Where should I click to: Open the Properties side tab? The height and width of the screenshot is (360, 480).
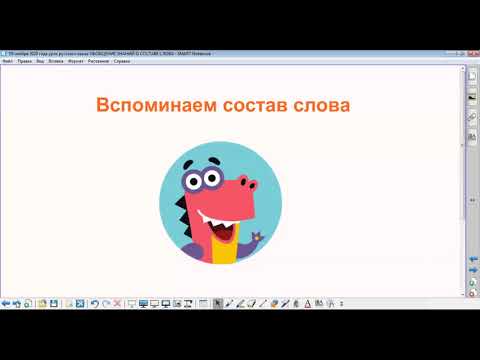tap(472, 137)
